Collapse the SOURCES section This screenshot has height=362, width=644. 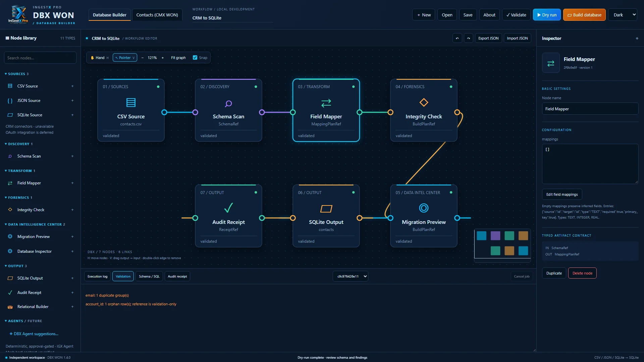point(16,74)
